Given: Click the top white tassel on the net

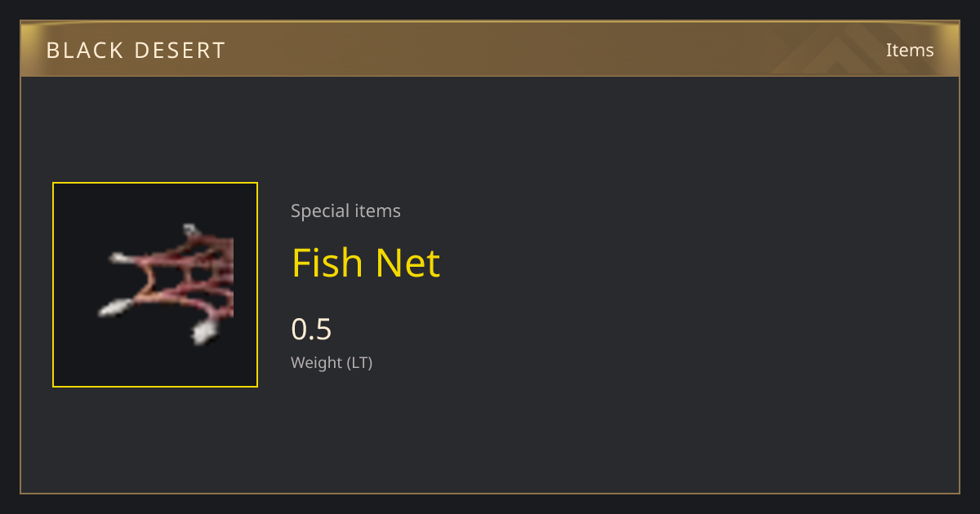Looking at the screenshot, I should pyautogui.click(x=190, y=230).
